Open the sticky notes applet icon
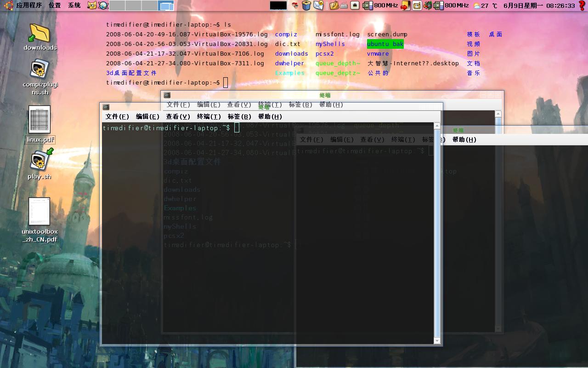 click(x=417, y=6)
